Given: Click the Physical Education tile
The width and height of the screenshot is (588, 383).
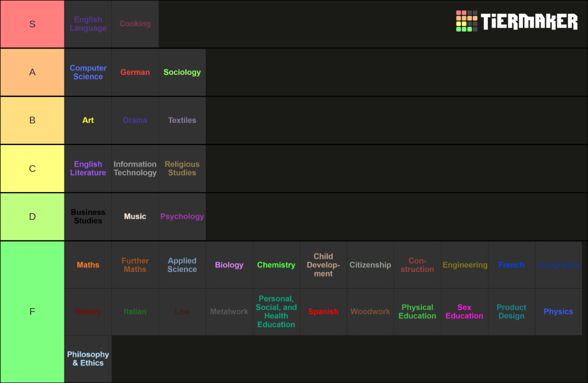Looking at the screenshot, I should point(417,312).
